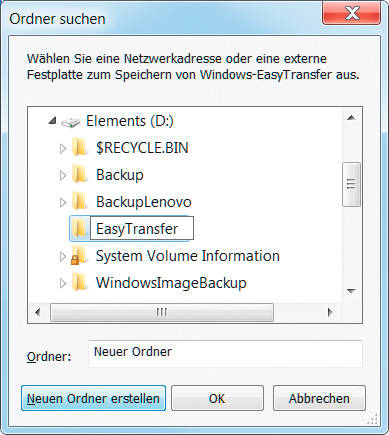The image size is (389, 435).
Task: Expand the System Volume Information folder
Action: tap(63, 256)
